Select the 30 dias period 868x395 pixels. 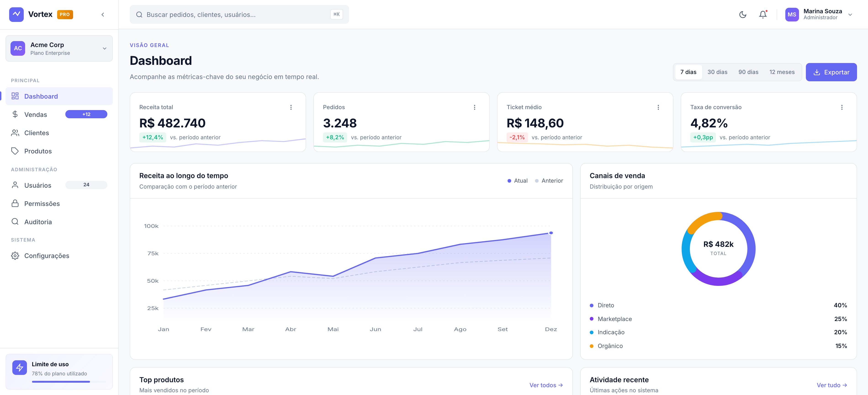(717, 72)
